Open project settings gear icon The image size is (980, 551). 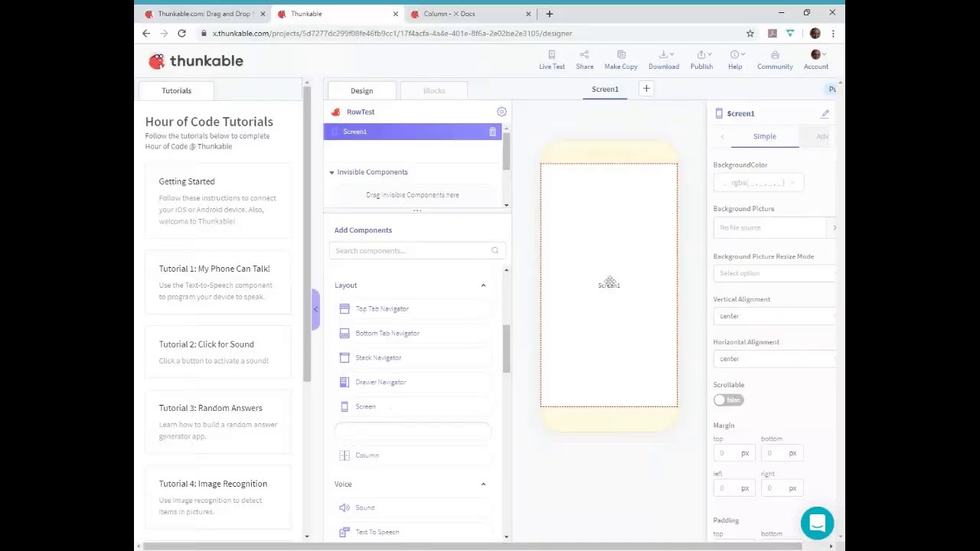(x=501, y=112)
